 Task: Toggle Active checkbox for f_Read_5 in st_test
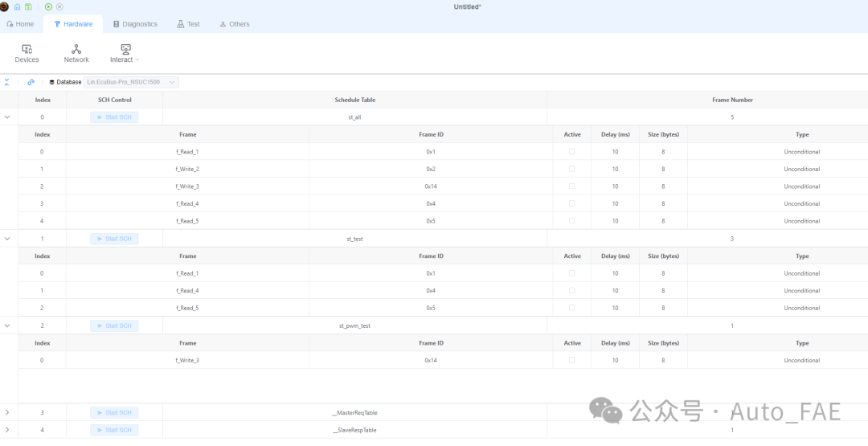572,308
